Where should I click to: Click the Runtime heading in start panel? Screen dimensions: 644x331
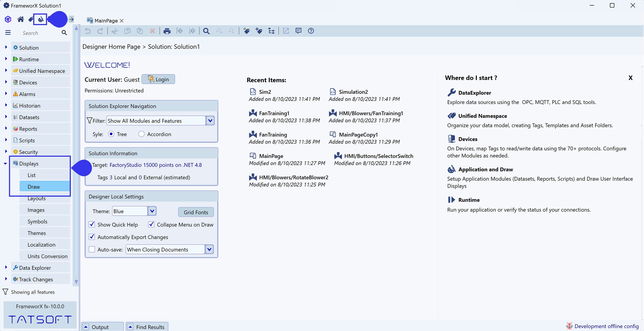pos(469,200)
